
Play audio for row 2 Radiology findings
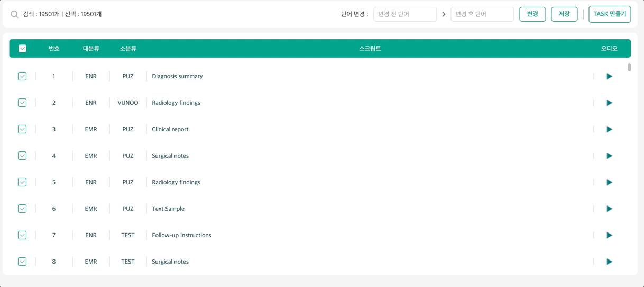(609, 103)
